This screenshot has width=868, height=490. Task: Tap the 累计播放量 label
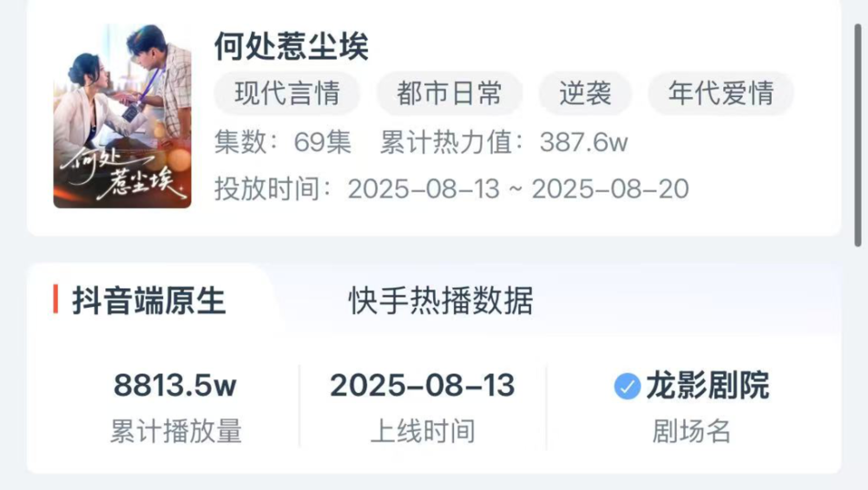175,431
